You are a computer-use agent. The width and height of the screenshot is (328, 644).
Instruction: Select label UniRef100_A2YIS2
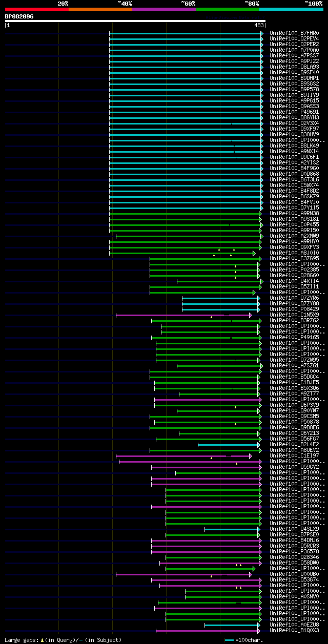[294, 162]
